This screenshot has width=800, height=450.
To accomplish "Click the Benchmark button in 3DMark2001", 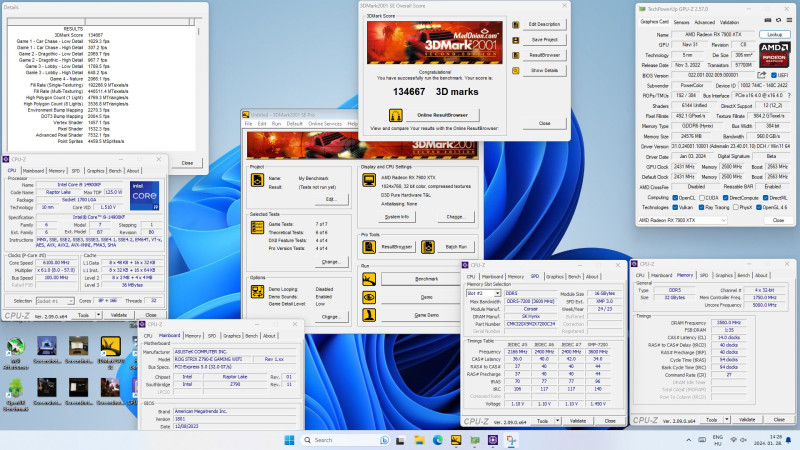I will pyautogui.click(x=427, y=279).
